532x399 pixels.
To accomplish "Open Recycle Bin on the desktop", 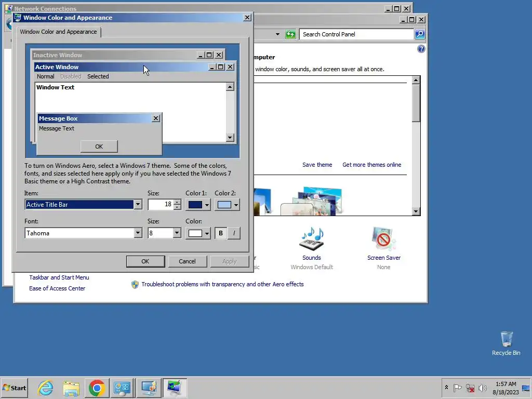I will click(x=506, y=343).
